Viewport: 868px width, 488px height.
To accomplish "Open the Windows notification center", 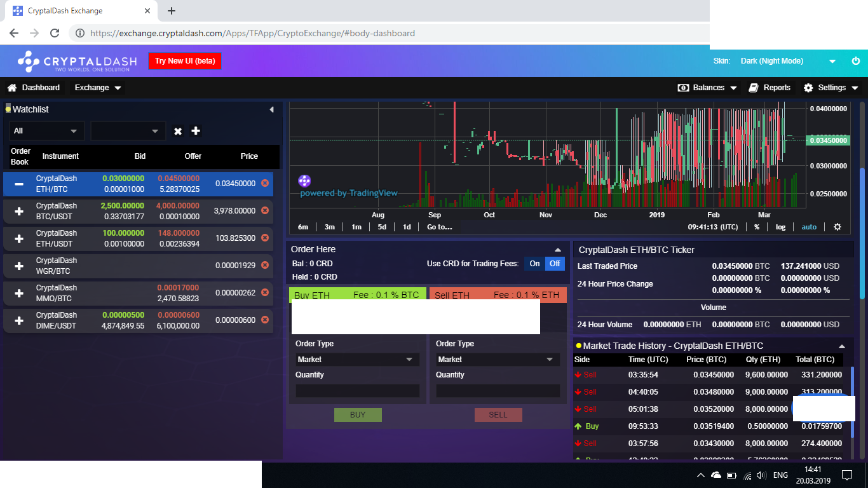I will pyautogui.click(x=846, y=475).
